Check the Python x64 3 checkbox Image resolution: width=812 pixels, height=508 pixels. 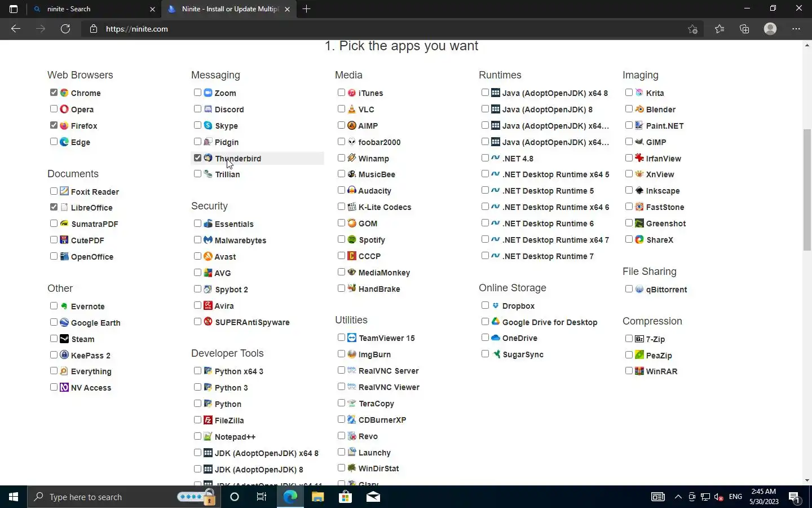pos(197,371)
